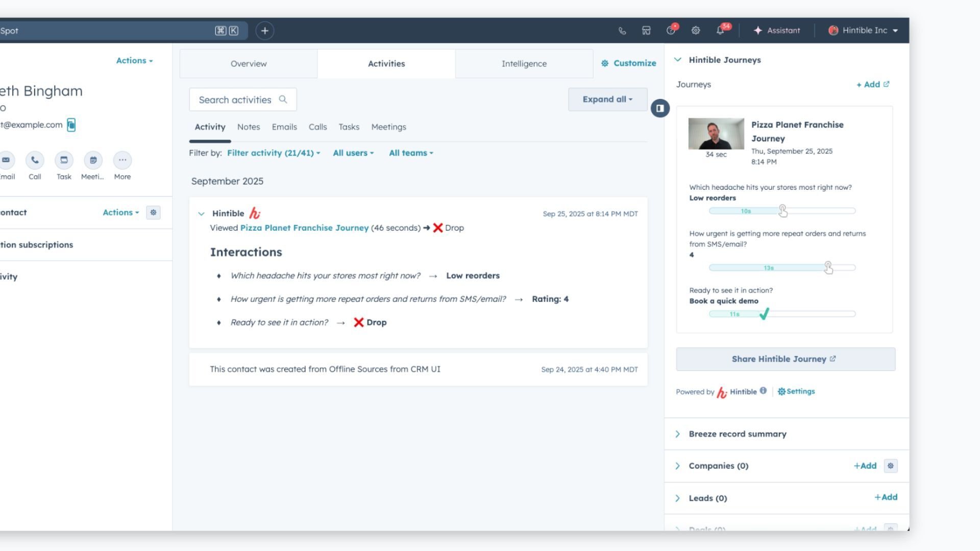Screen dimensions: 980x551
Task: Open the More actions icon on the contact
Action: [x=122, y=160]
